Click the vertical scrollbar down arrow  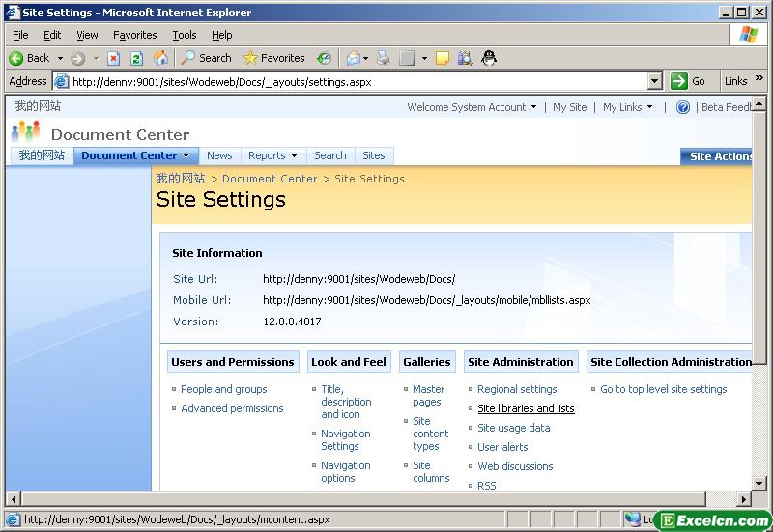759,483
